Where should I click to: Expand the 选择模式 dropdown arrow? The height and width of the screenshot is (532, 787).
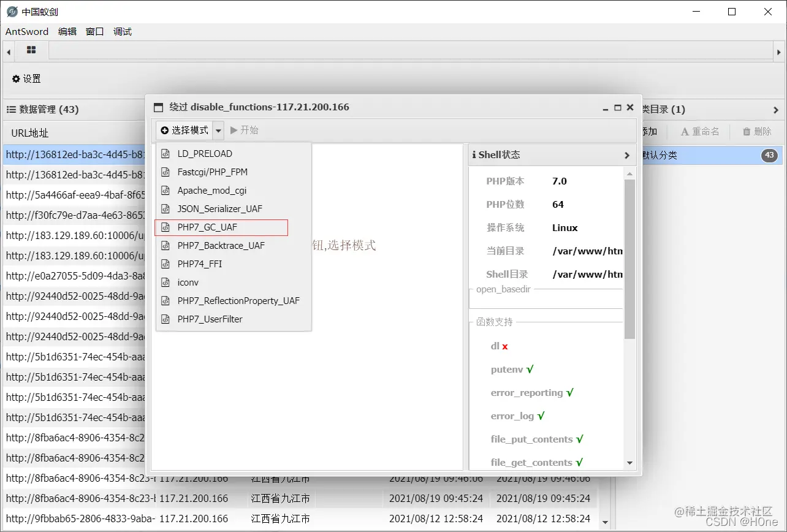point(219,130)
